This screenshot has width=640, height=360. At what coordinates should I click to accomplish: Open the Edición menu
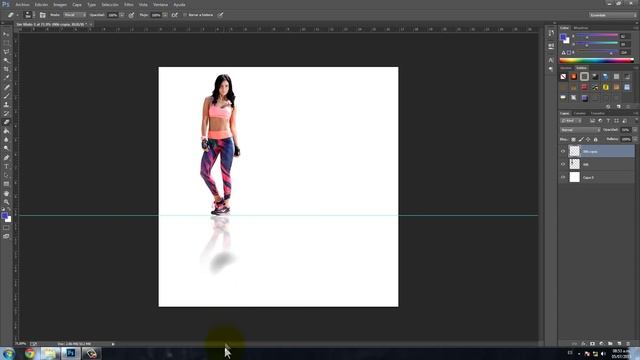41,4
